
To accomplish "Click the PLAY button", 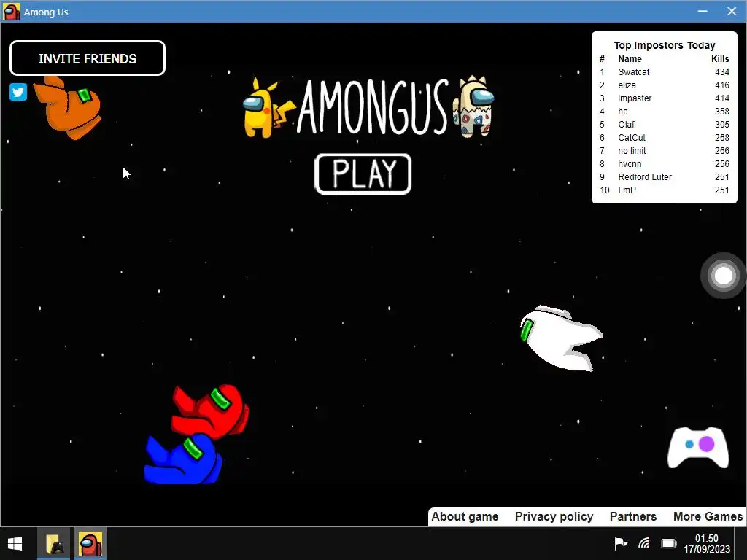I will point(363,174).
